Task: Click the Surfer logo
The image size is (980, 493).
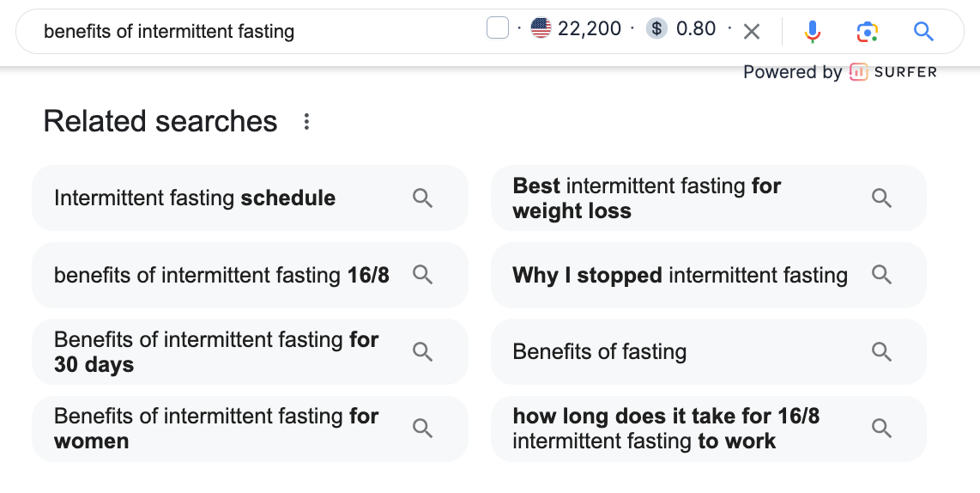Action: tap(892, 72)
